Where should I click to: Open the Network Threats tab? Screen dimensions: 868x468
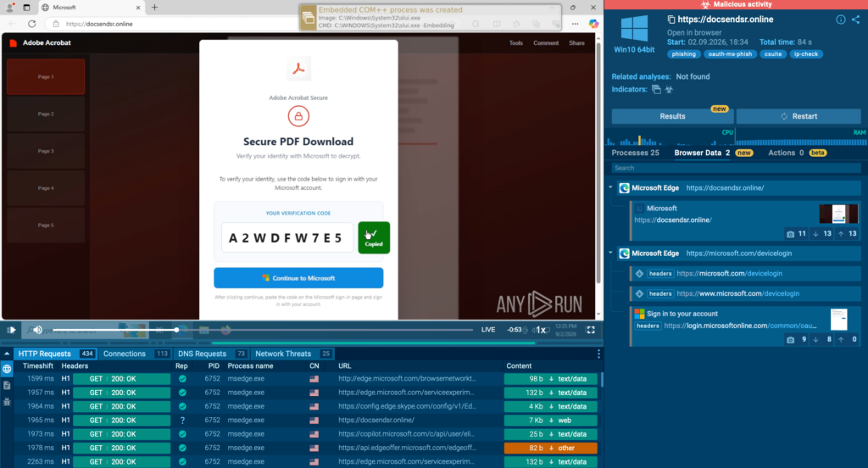click(x=292, y=354)
